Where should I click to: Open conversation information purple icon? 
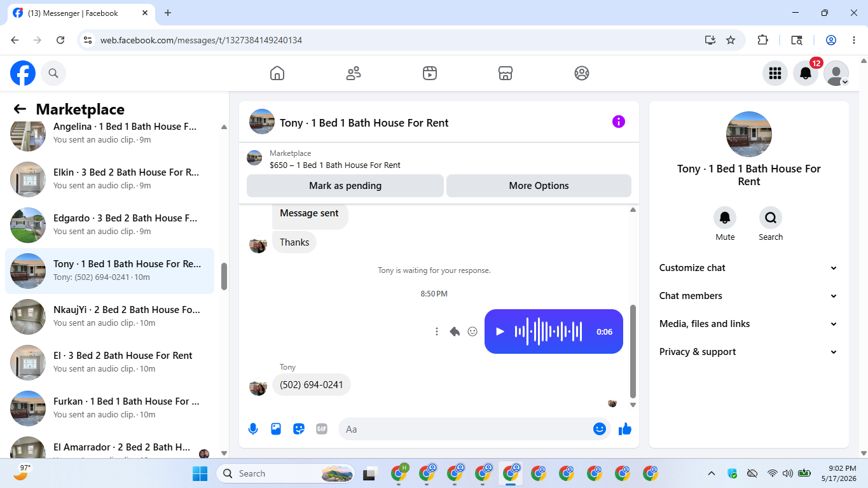619,122
